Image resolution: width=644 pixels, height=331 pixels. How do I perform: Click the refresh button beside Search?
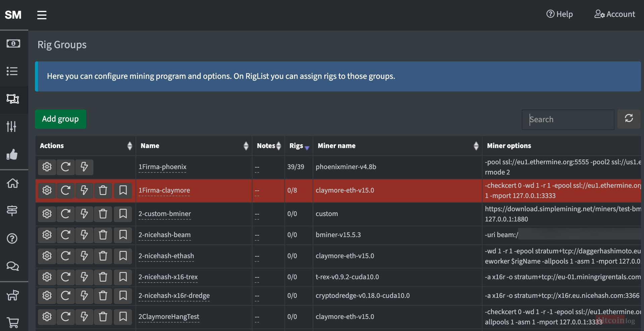pyautogui.click(x=629, y=118)
